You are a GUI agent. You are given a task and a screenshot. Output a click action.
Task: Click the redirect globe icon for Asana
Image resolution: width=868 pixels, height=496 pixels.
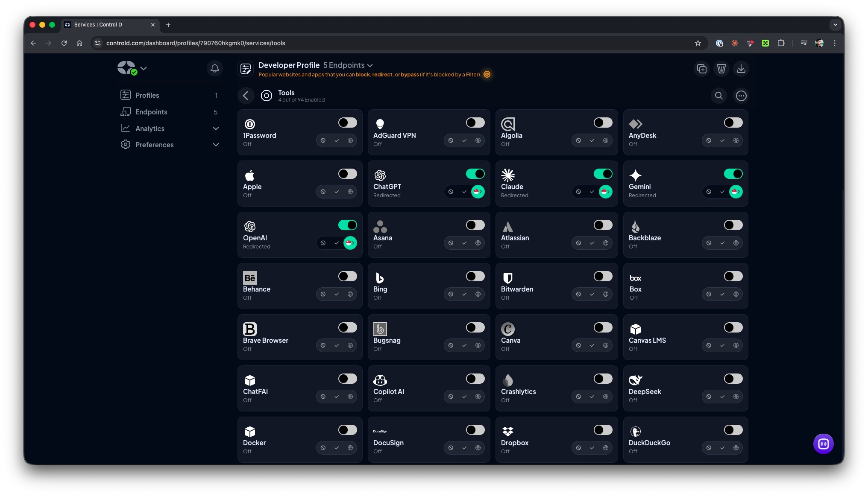[478, 243]
